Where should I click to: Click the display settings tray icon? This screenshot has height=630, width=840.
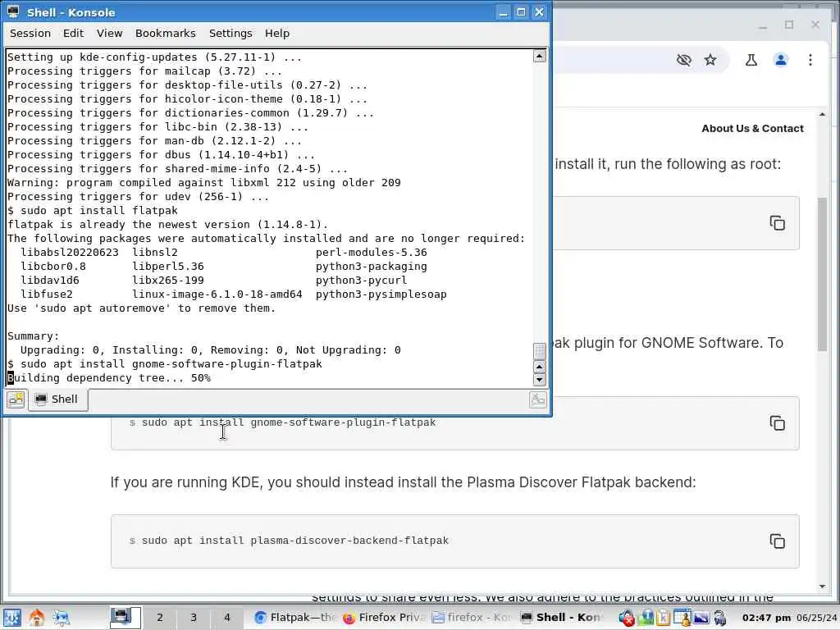(701, 618)
